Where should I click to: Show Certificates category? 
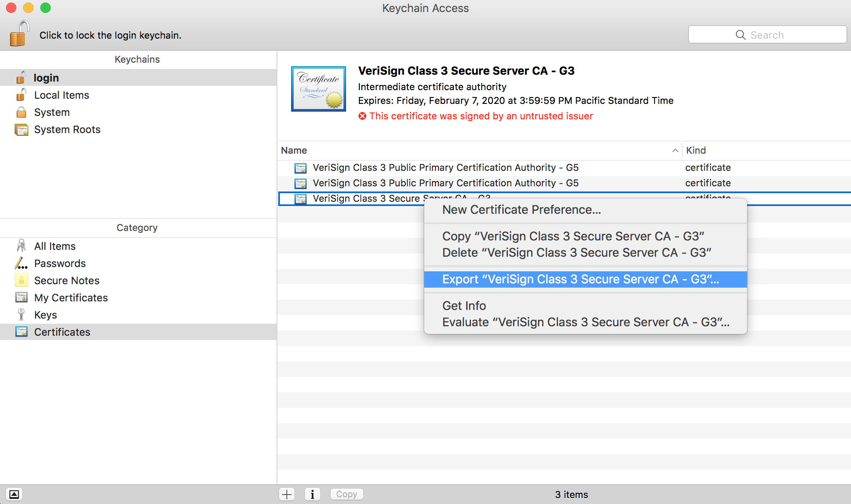[x=138, y=332]
